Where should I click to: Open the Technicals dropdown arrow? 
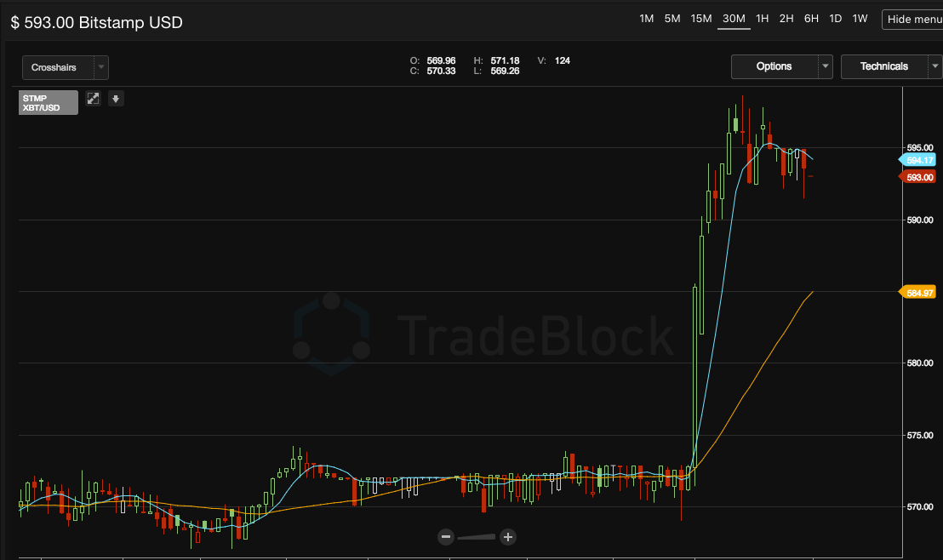click(935, 66)
